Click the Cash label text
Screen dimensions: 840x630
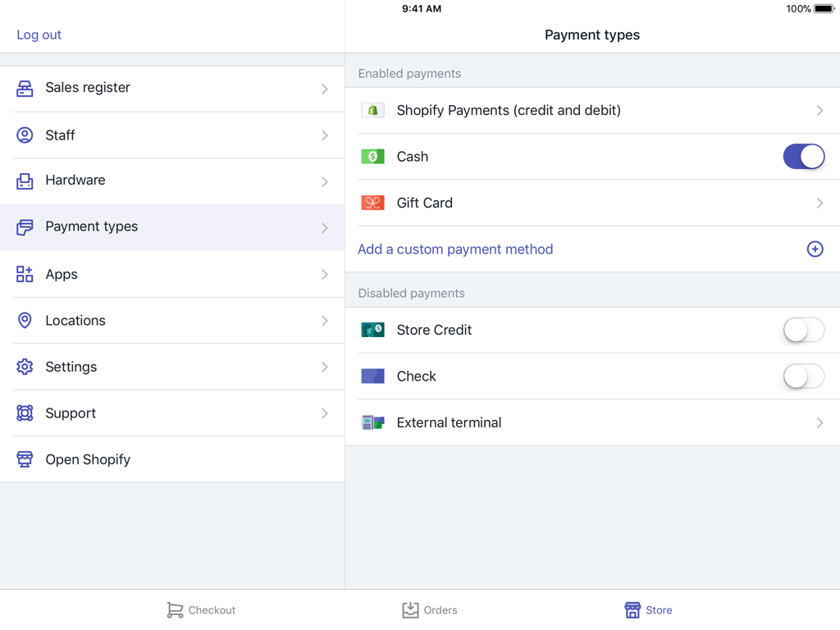(x=413, y=157)
